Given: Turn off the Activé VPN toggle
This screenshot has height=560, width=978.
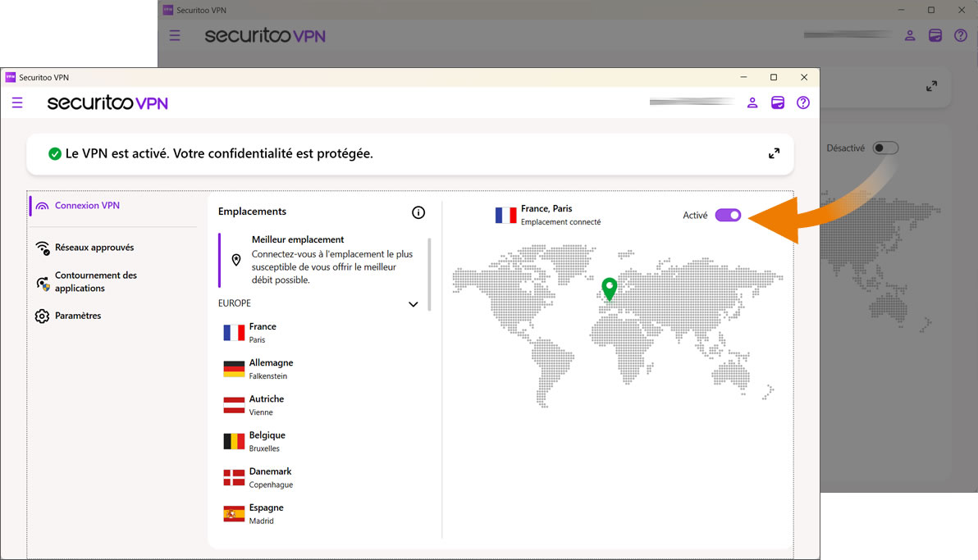Looking at the screenshot, I should pyautogui.click(x=728, y=215).
